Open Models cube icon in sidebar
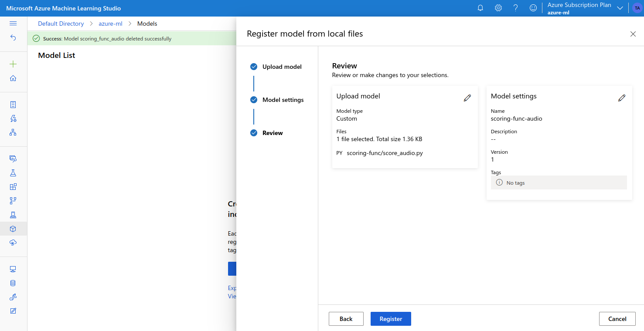This screenshot has width=644, height=331. [13, 229]
